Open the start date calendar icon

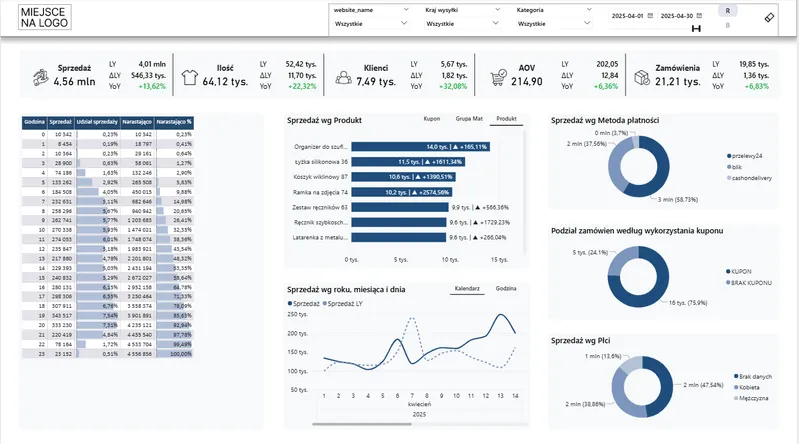click(650, 16)
